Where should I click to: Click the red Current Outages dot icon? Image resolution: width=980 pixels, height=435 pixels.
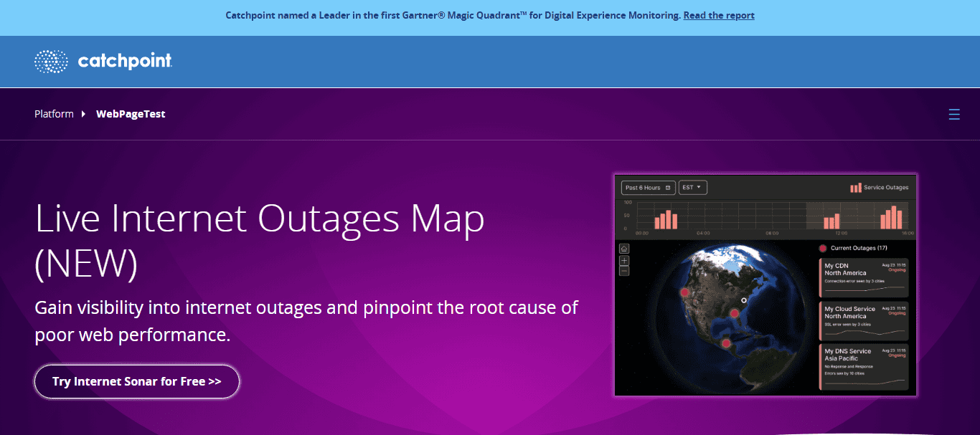pyautogui.click(x=822, y=249)
